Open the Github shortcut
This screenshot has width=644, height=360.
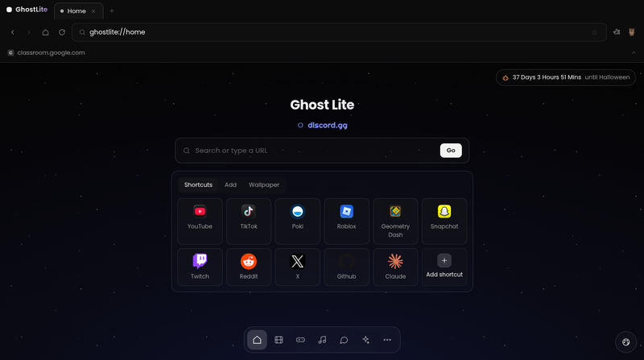pos(346,267)
